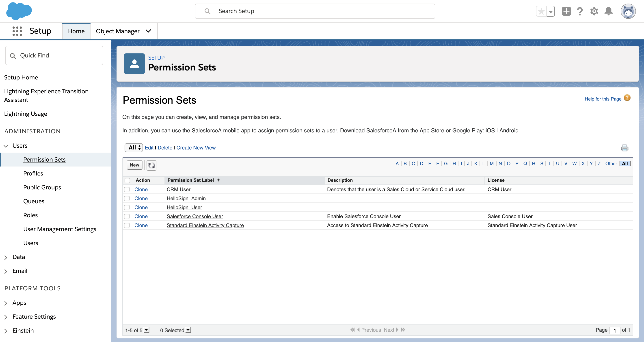Image resolution: width=644 pixels, height=342 pixels.
Task: Open the All list view dropdown
Action: 134,148
